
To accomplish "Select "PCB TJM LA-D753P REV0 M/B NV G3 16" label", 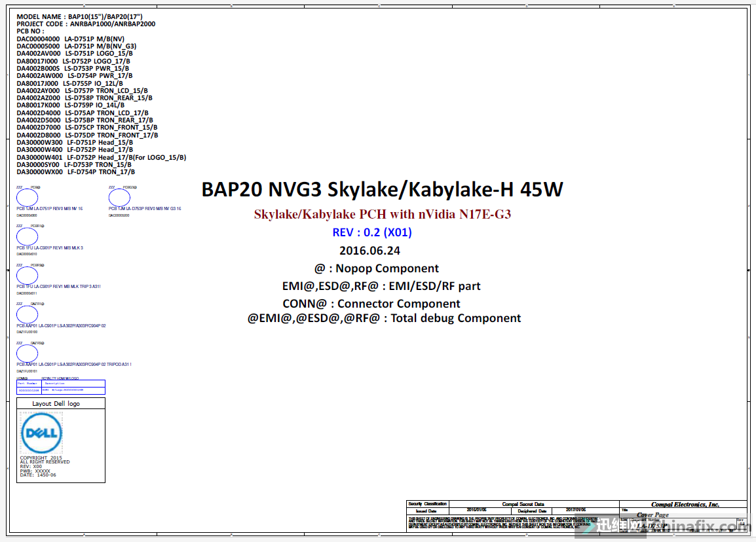I will (145, 209).
